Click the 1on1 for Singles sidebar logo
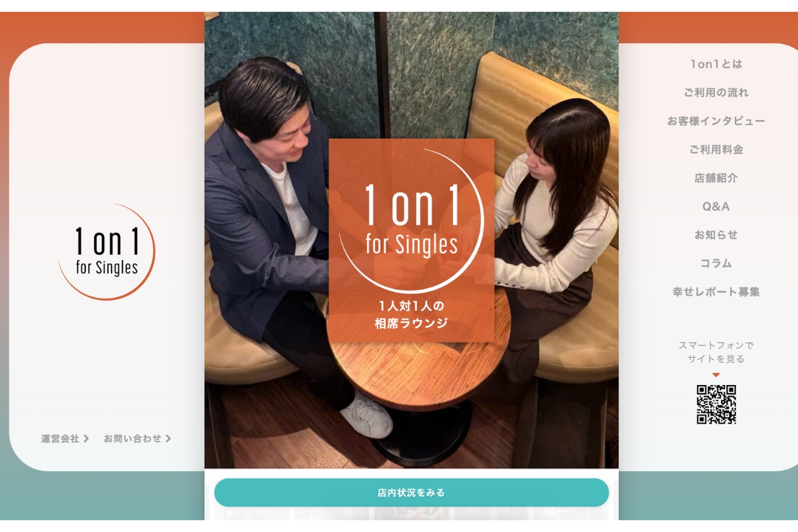Image resolution: width=798 pixels, height=532 pixels. point(106,251)
